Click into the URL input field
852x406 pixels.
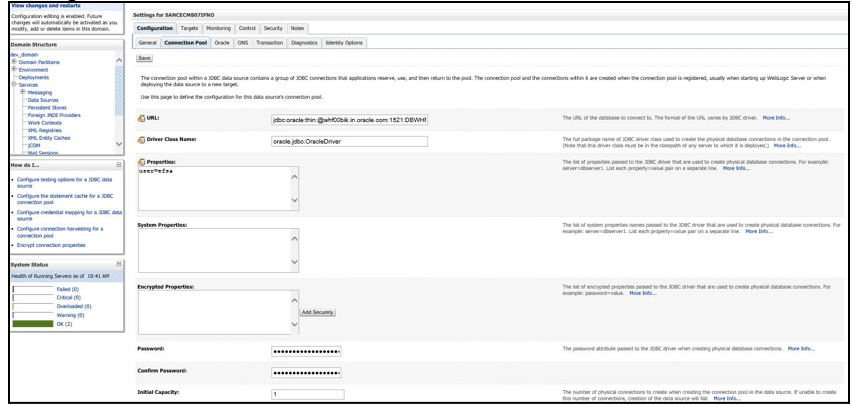pyautogui.click(x=349, y=120)
